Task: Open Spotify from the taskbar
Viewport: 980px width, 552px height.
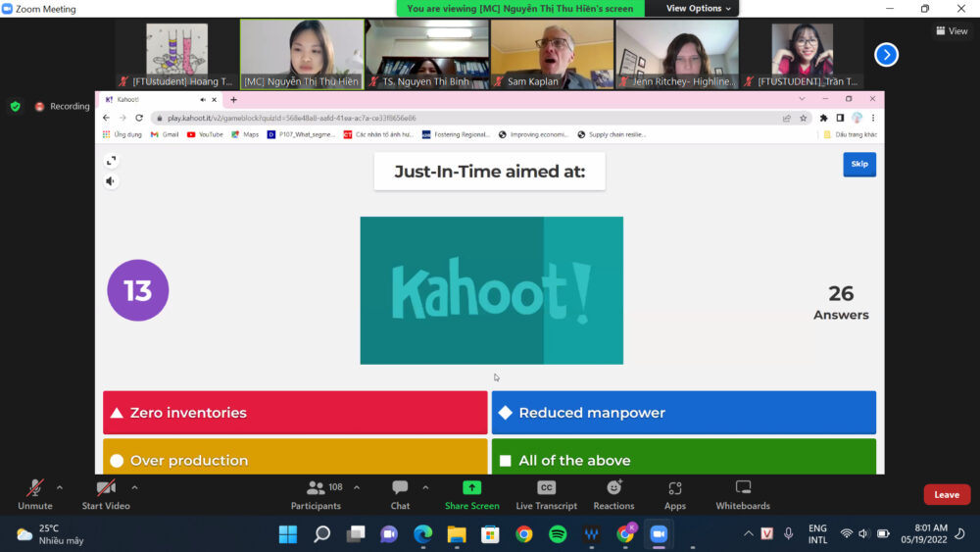Action: 558,534
